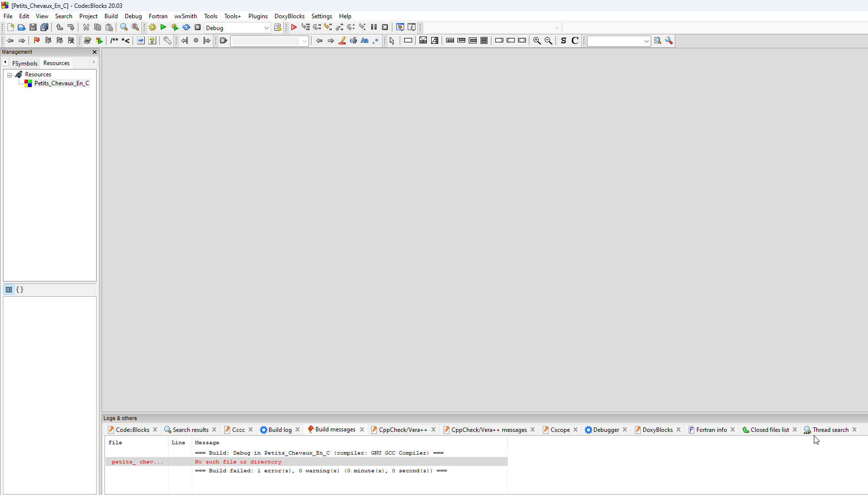The image size is (868, 495).
Task: Collapse the Resources tree node
Action: click(x=9, y=74)
